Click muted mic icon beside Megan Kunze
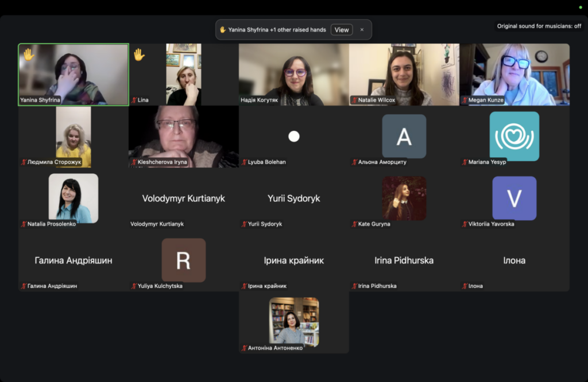Viewport: 588px width, 382px height. pyautogui.click(x=465, y=100)
